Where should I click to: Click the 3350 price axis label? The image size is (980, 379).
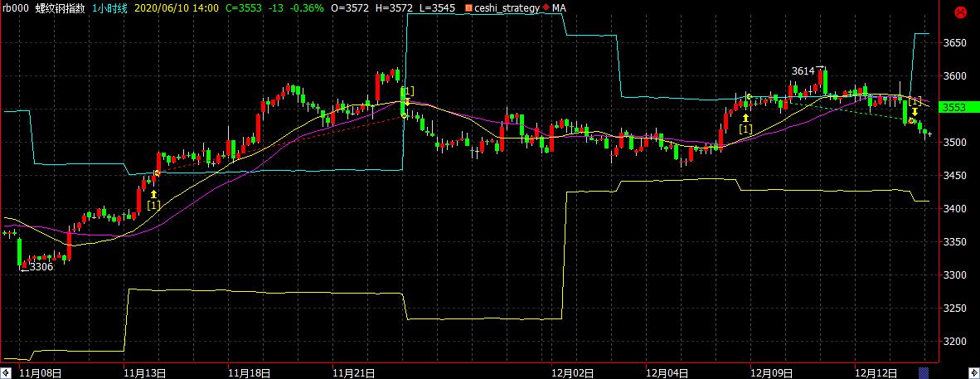955,242
